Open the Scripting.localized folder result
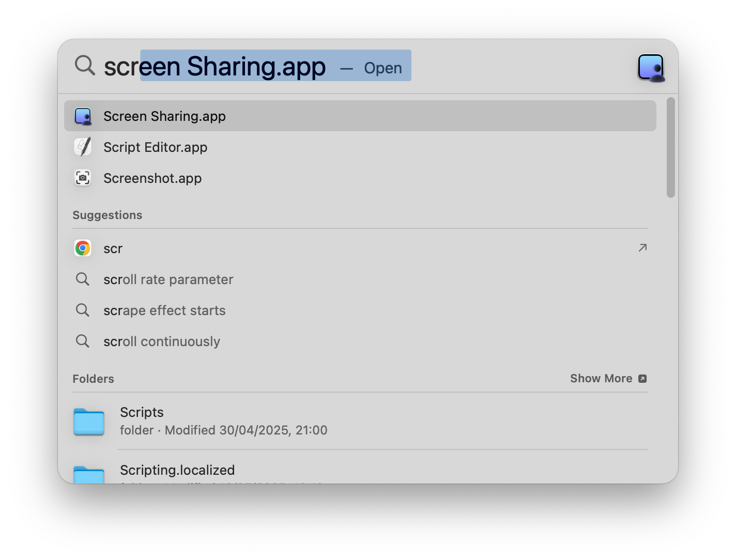736x560 pixels. 360,468
